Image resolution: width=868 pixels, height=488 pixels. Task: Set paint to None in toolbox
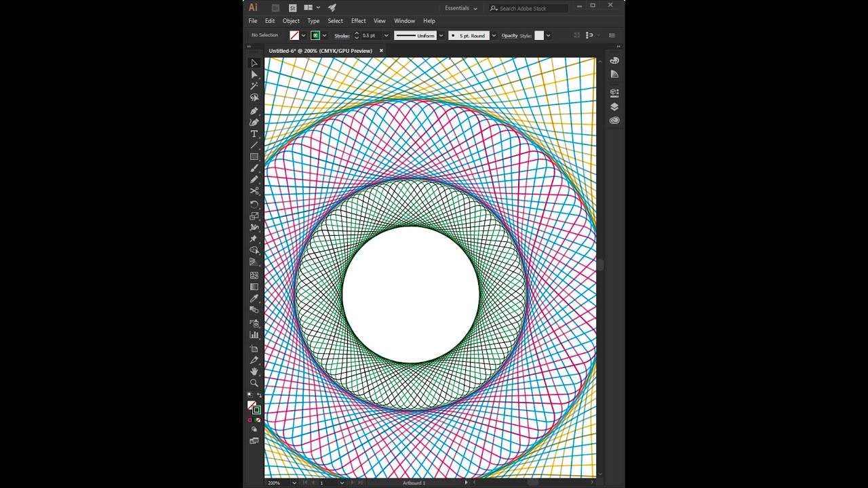(x=258, y=420)
